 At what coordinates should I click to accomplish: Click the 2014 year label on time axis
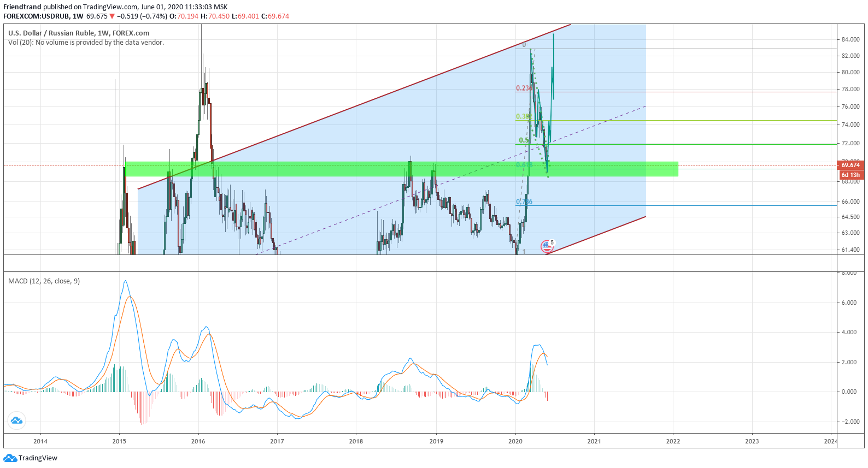40,441
